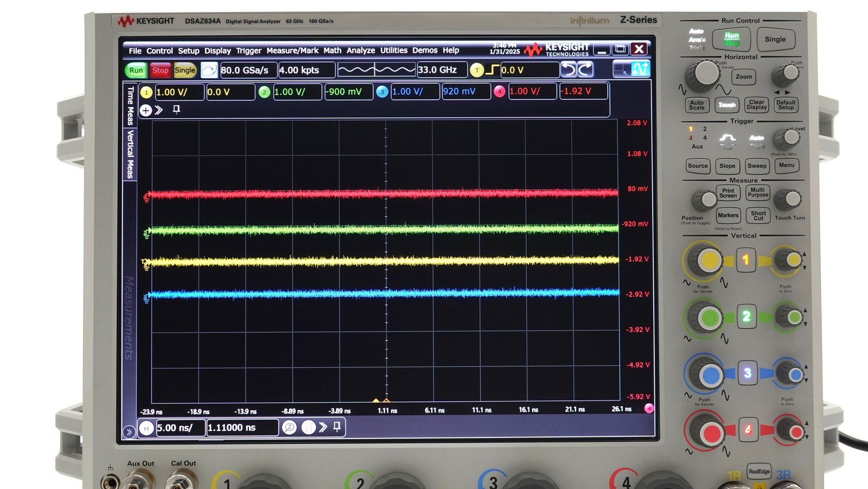Viewport: 868px width, 489px height.
Task: Click the red Stop button on screen
Action: (160, 70)
